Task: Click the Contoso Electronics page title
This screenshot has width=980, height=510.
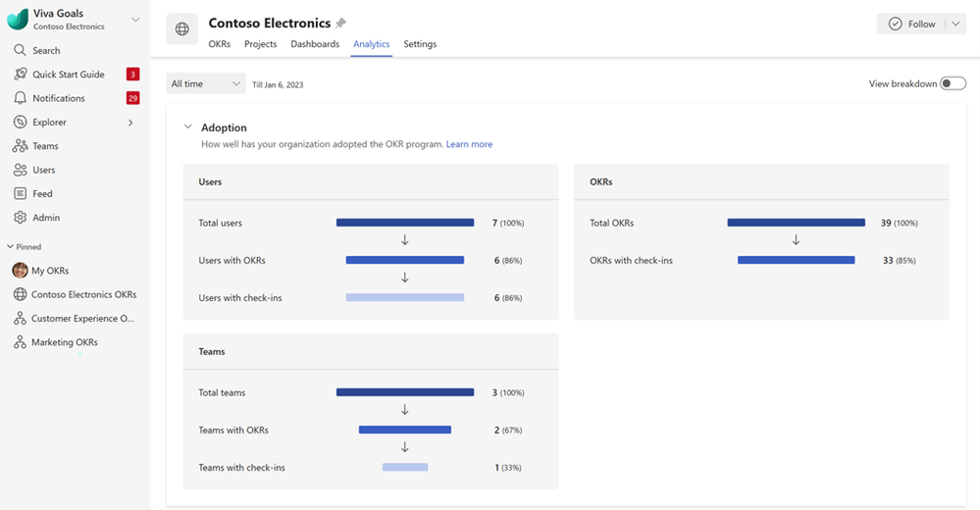Action: point(270,24)
